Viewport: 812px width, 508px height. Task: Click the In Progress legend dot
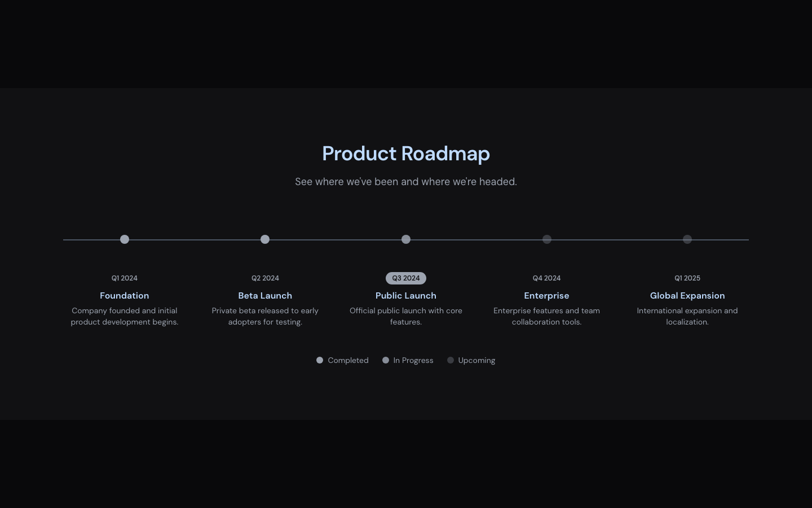point(386,360)
